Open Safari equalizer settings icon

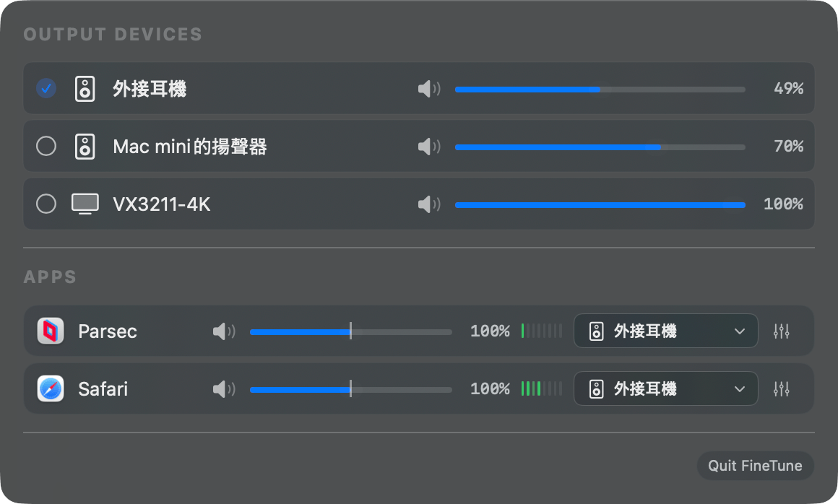[781, 389]
